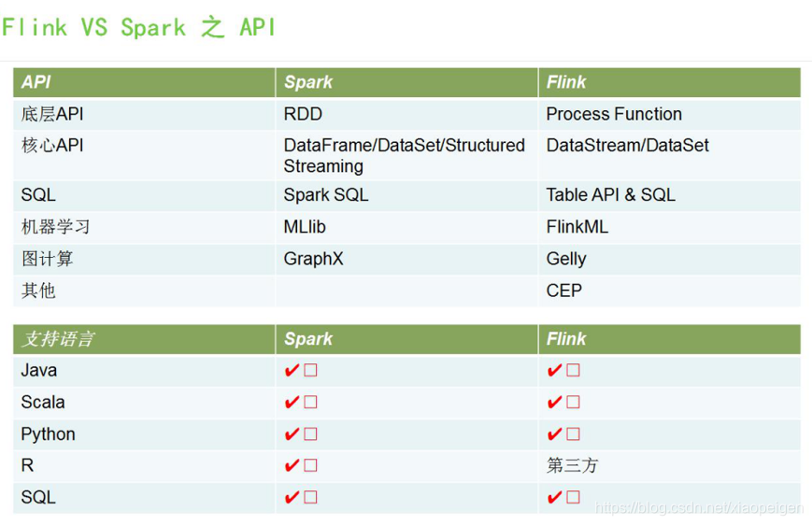Image resolution: width=812 pixels, height=525 pixels.
Task: Click the '机器学习' row label
Action: tap(56, 227)
